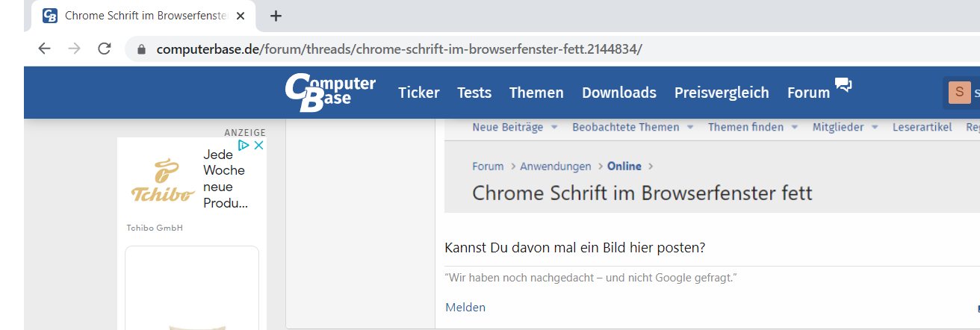
Task: Expand the Themen finden dropdown arrow
Action: 795,128
